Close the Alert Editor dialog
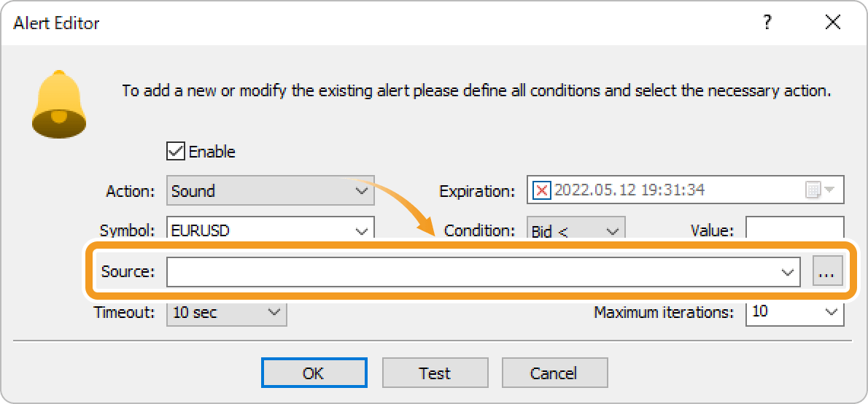 click(833, 23)
